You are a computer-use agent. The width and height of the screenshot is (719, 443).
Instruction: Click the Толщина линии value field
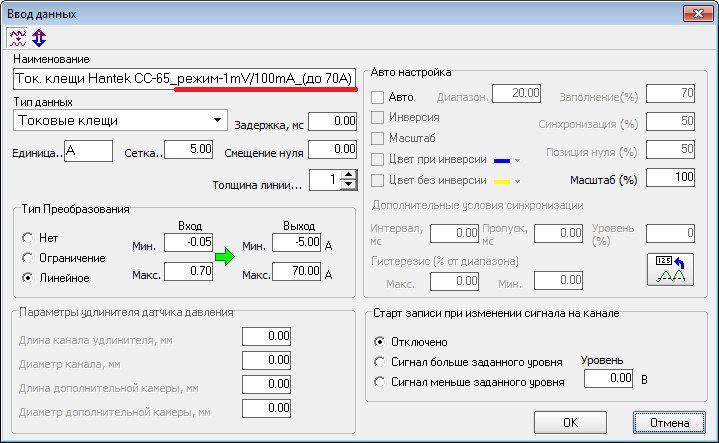tap(326, 180)
